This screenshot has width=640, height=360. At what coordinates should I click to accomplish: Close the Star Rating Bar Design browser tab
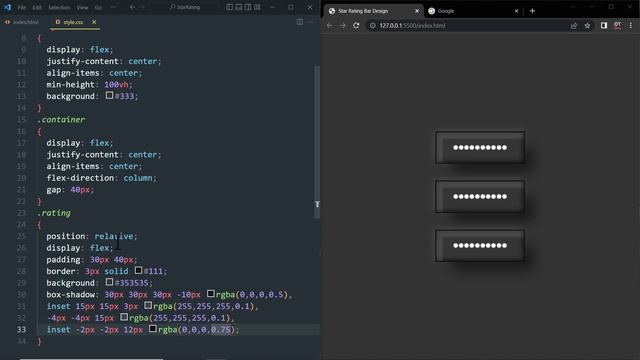pos(417,11)
